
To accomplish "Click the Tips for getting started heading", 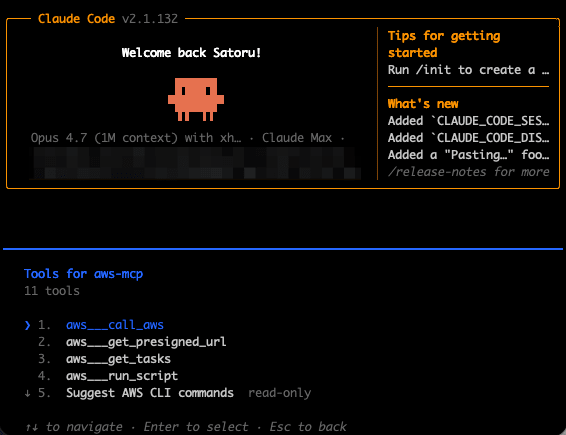I will [444, 44].
